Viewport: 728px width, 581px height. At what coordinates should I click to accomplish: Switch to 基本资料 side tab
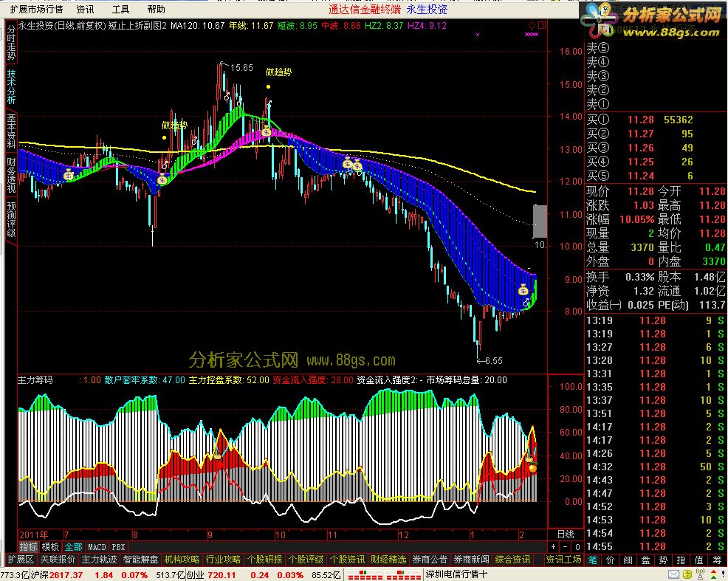(x=11, y=131)
